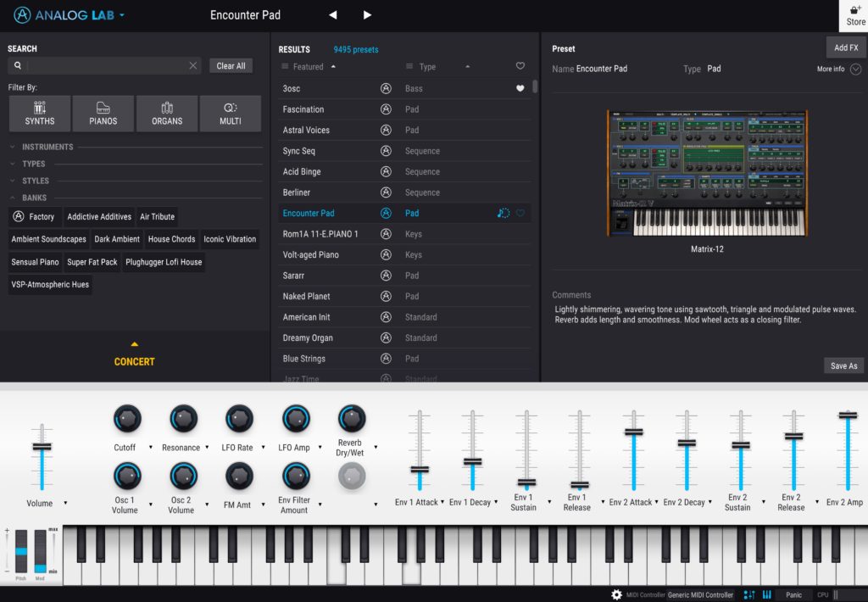Click the Add FX button
The width and height of the screenshot is (868, 602).
[x=846, y=47]
